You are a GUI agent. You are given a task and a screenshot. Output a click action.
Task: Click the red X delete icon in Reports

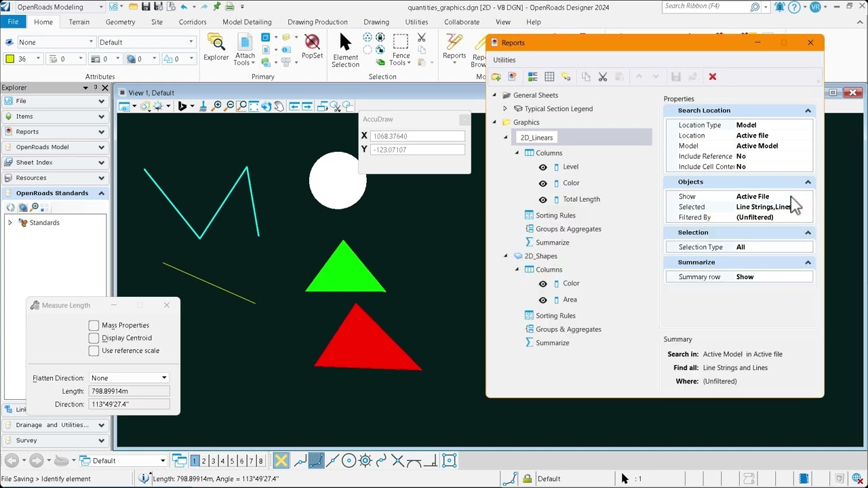tap(712, 77)
